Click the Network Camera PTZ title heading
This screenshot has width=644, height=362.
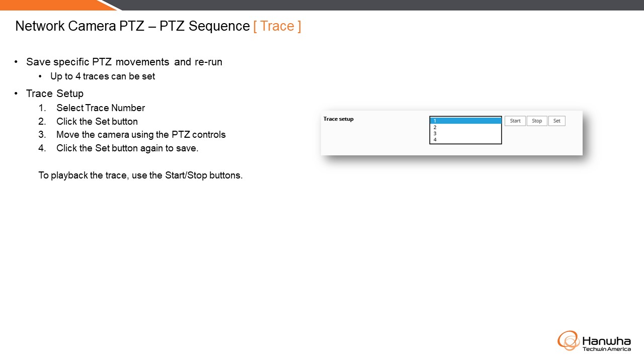[x=132, y=26]
